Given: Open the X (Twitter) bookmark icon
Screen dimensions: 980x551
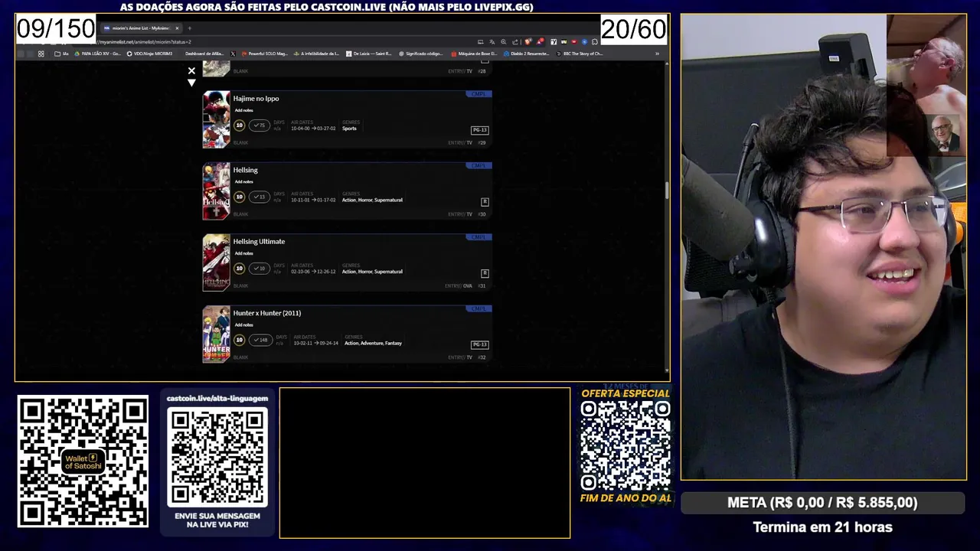Looking at the screenshot, I should [233, 54].
